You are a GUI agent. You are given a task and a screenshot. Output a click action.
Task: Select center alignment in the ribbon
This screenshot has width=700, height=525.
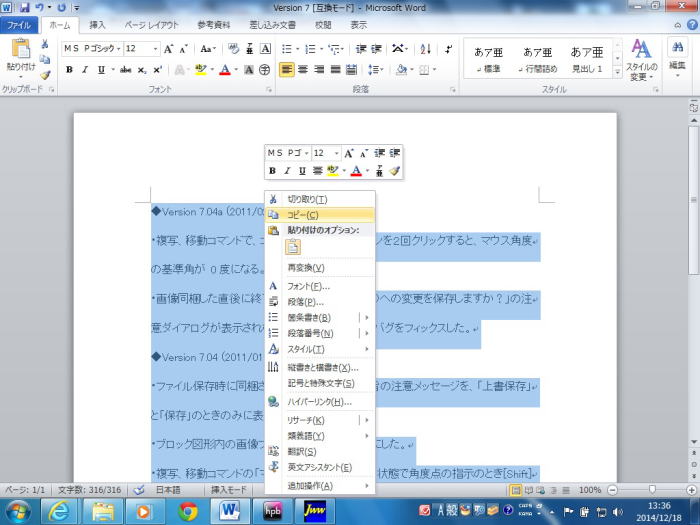303,70
